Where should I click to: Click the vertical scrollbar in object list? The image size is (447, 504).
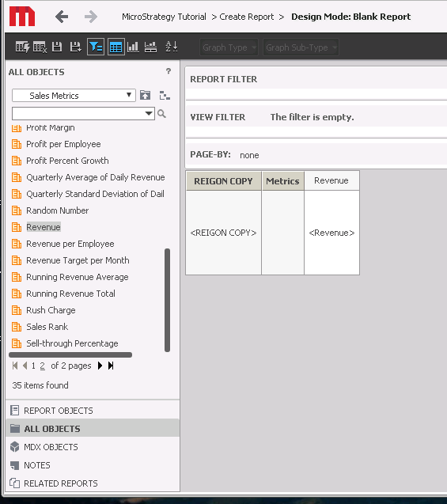(x=167, y=300)
